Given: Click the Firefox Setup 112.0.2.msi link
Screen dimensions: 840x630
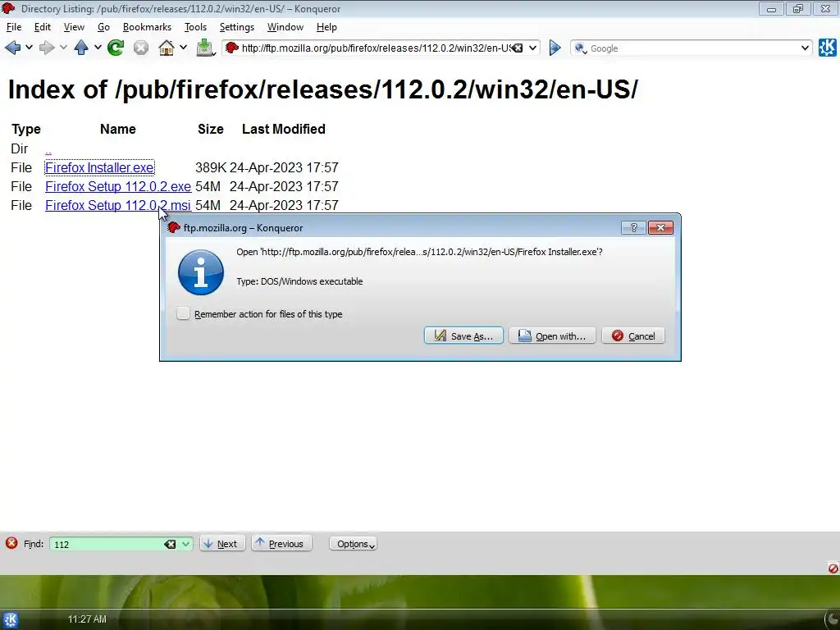Looking at the screenshot, I should tap(118, 205).
